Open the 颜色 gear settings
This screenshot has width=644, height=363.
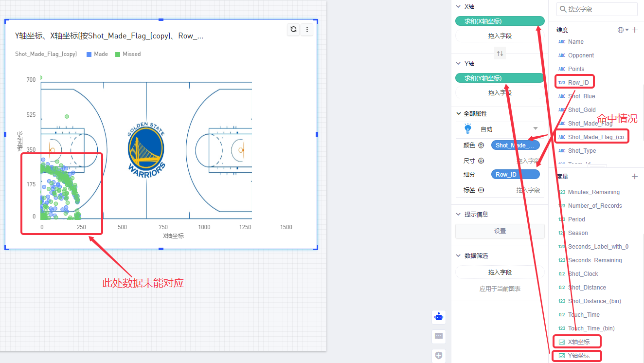pyautogui.click(x=481, y=145)
